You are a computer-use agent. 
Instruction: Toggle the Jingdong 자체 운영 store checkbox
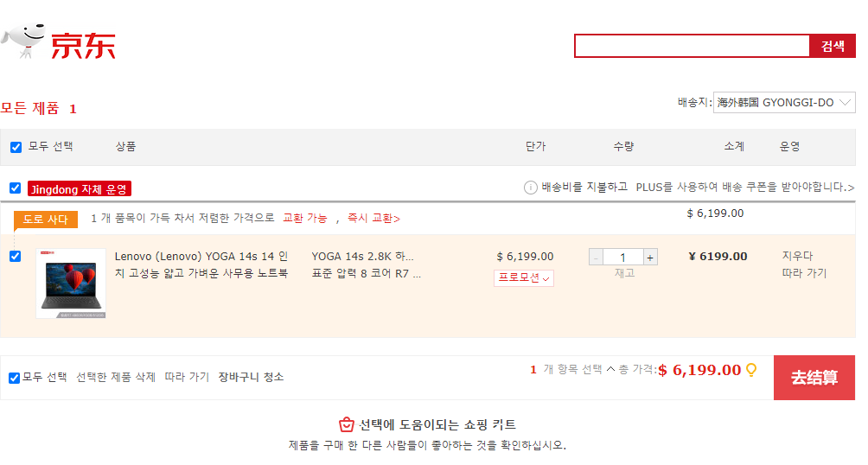[x=16, y=188]
